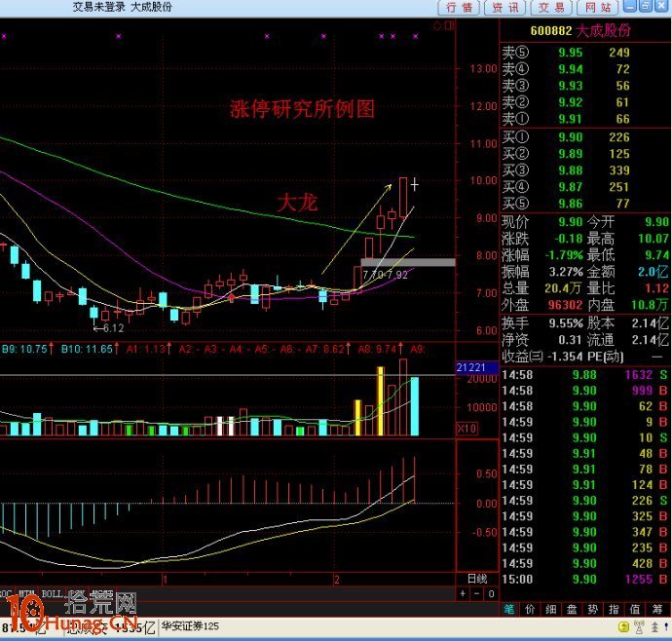The width and height of the screenshot is (672, 641).
Task: Select the 14:59 9.90 428 B tick row
Action: coord(584,563)
